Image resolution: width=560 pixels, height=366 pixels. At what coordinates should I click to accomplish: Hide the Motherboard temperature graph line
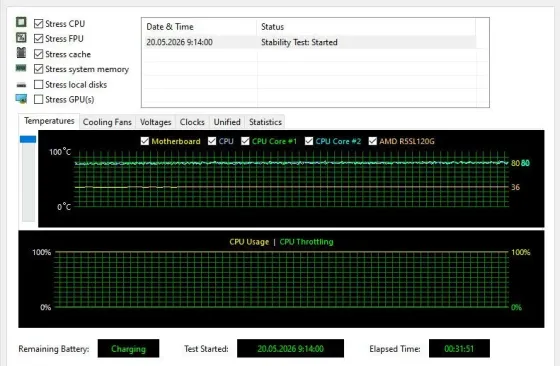tap(145, 141)
